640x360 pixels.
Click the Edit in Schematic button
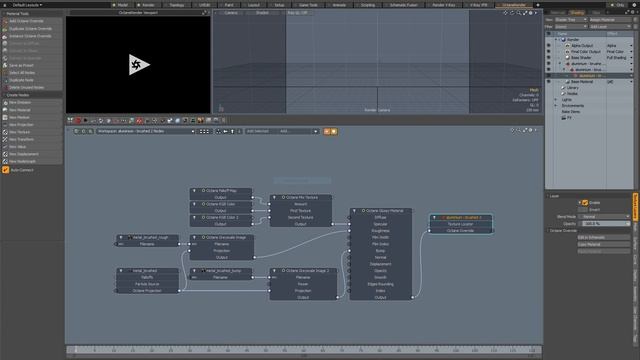[x=604, y=237]
